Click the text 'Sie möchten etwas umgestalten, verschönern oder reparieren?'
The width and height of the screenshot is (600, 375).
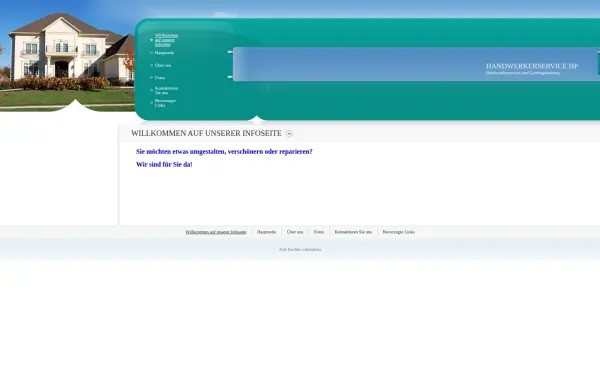point(224,152)
